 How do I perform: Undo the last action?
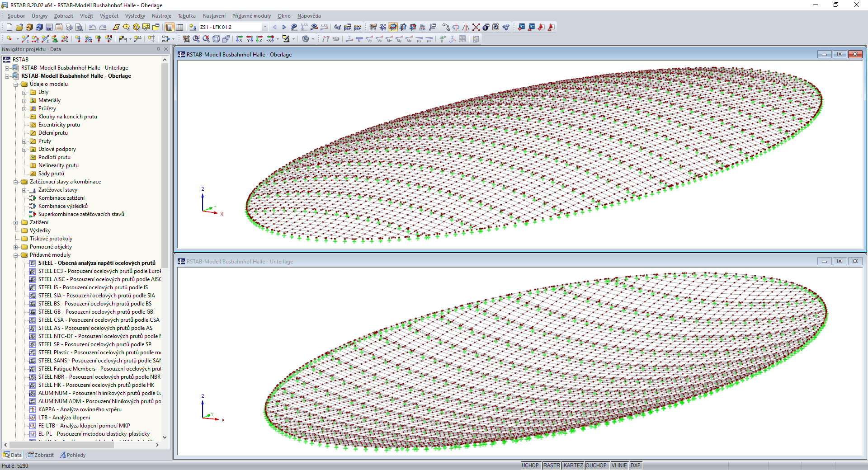93,27
